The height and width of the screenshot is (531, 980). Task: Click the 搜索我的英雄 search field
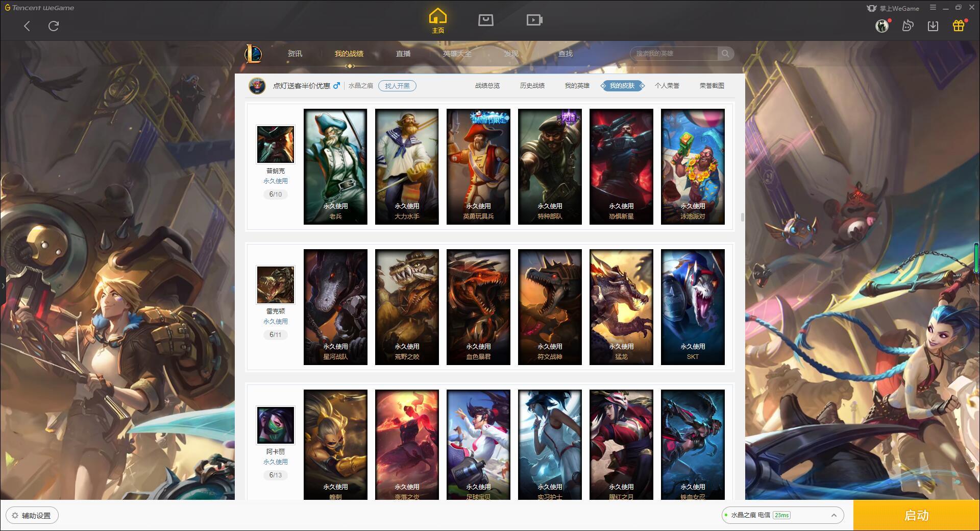674,54
